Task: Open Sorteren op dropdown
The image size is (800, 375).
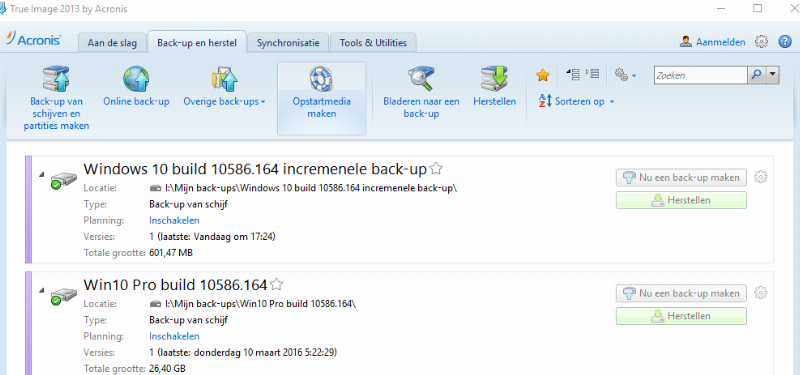Action: 577,101
